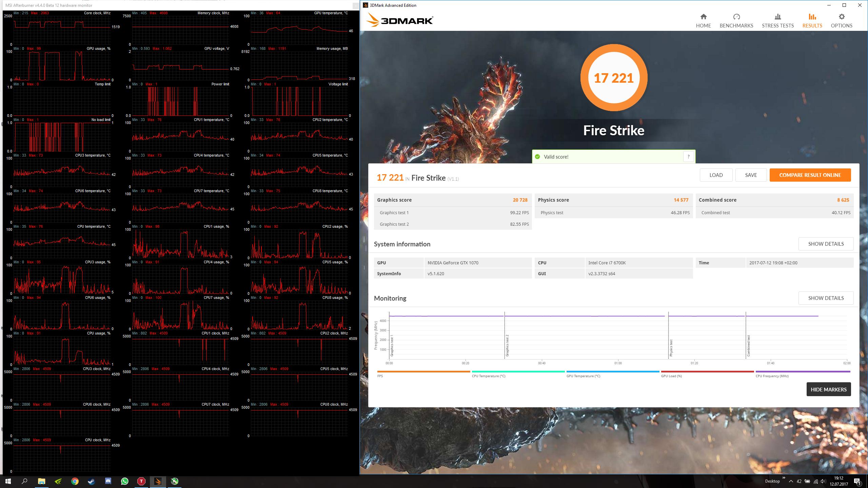Click the valid score help question mark
This screenshot has height=488, width=868.
coord(688,157)
